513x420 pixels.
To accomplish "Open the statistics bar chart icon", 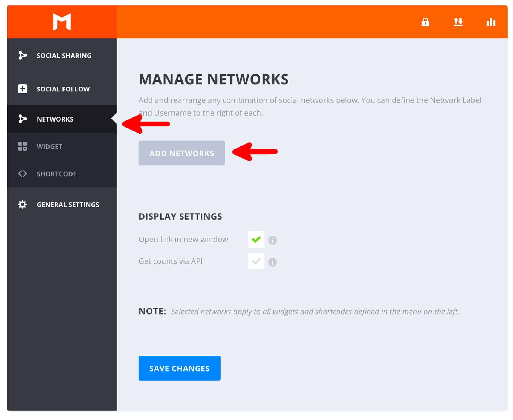I will click(491, 22).
